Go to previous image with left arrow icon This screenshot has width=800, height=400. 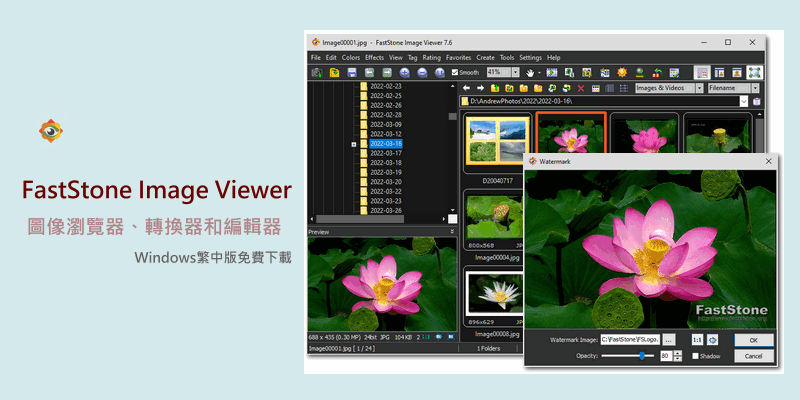369,72
